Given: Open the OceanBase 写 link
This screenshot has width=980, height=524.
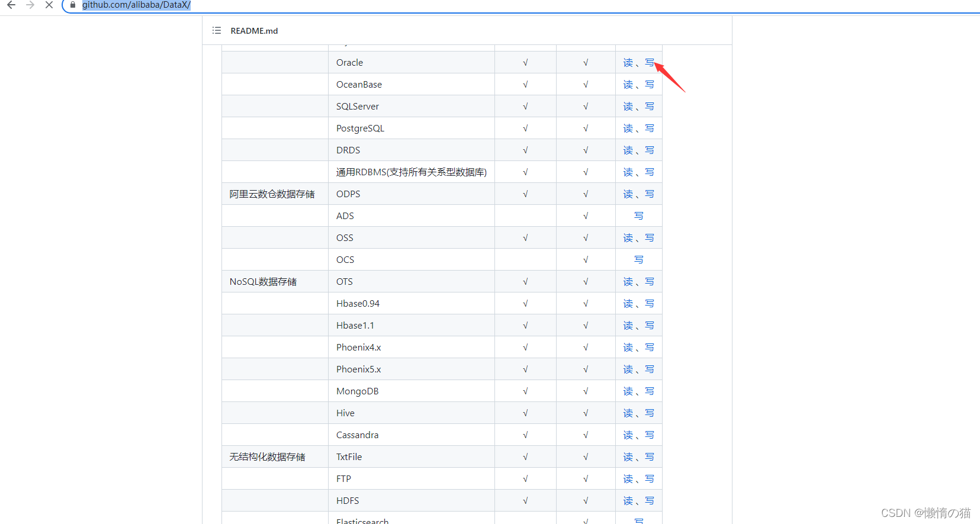Looking at the screenshot, I should click(x=650, y=85).
